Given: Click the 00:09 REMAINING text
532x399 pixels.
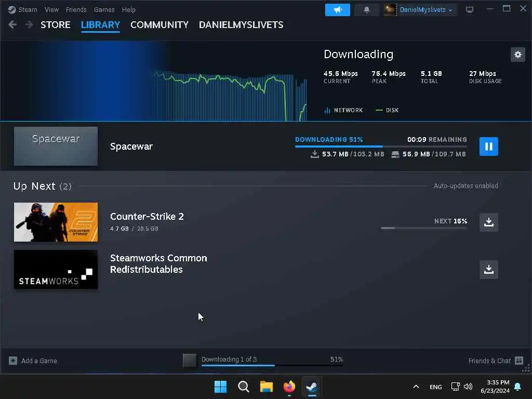Looking at the screenshot, I should pyautogui.click(x=437, y=139).
